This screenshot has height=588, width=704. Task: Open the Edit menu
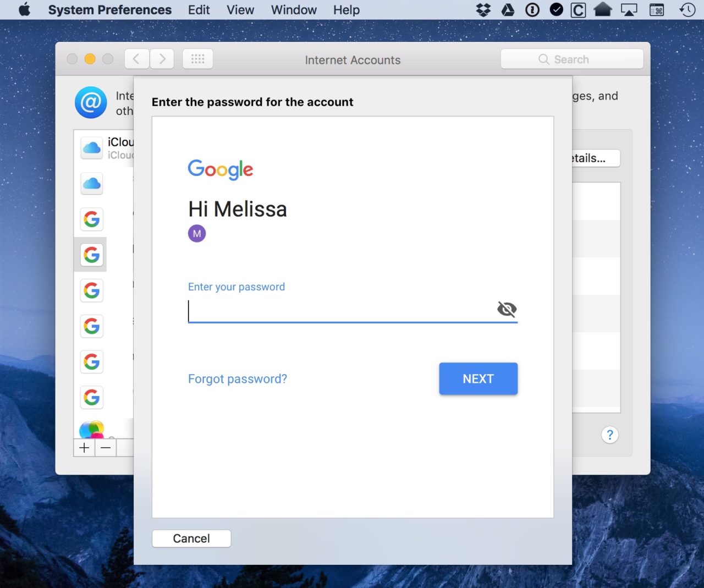pos(199,10)
